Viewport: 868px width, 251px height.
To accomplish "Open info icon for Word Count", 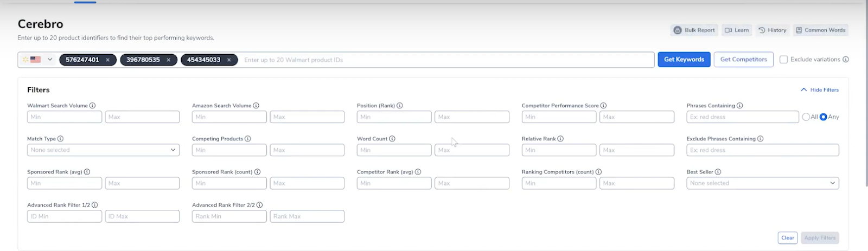I will tap(392, 139).
